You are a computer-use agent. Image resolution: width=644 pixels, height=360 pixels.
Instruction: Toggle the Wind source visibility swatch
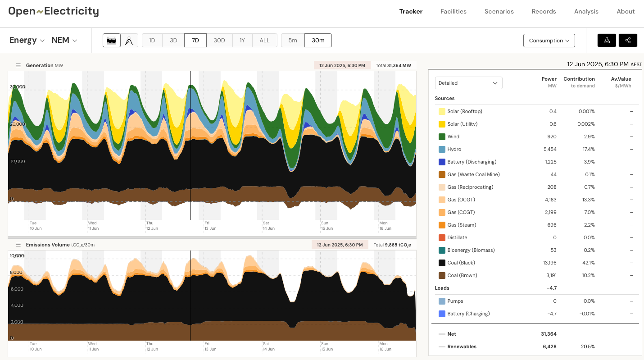coord(442,137)
